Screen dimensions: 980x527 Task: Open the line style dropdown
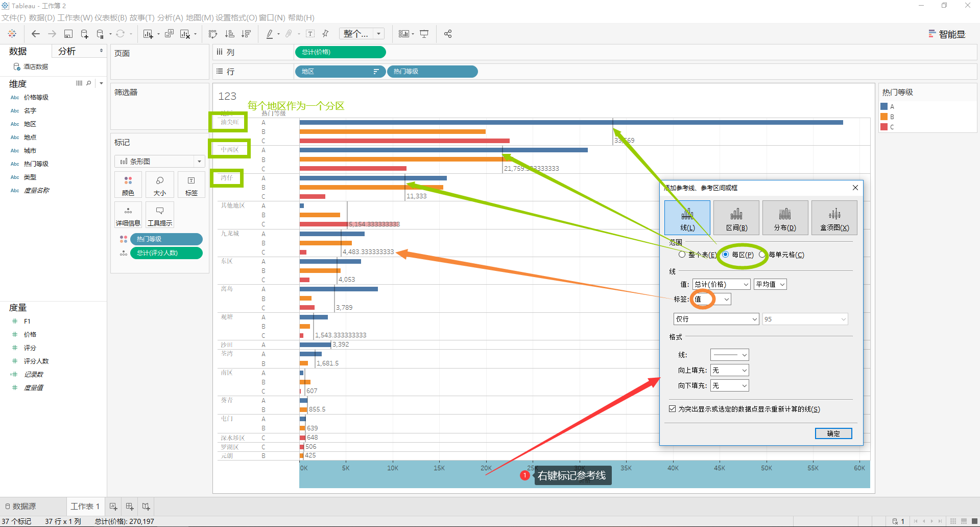pos(730,355)
